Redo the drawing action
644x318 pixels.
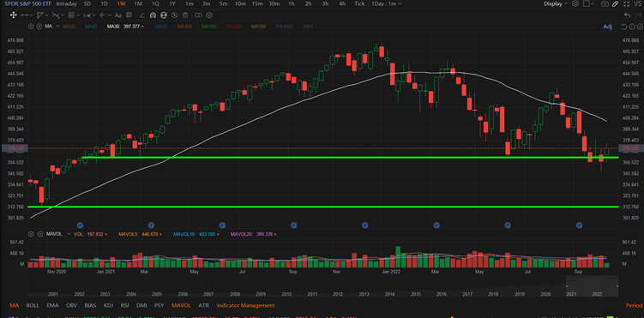tap(638, 15)
